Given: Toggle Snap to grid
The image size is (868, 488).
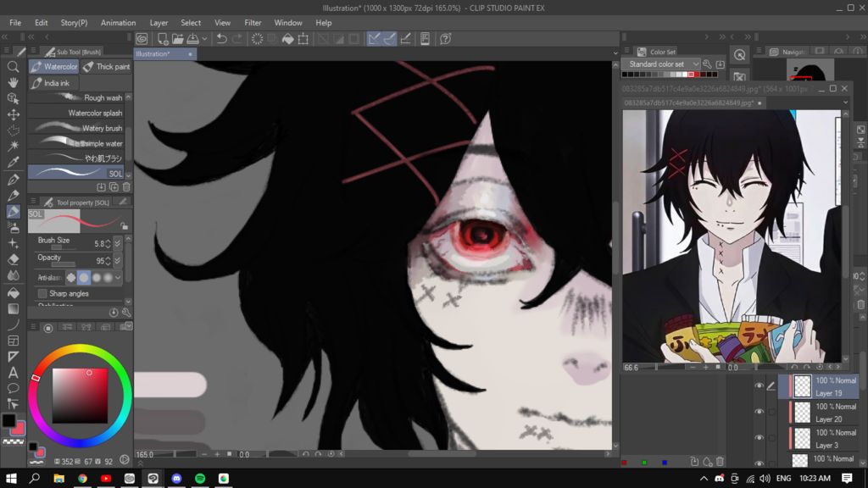Looking at the screenshot, I should pos(405,39).
